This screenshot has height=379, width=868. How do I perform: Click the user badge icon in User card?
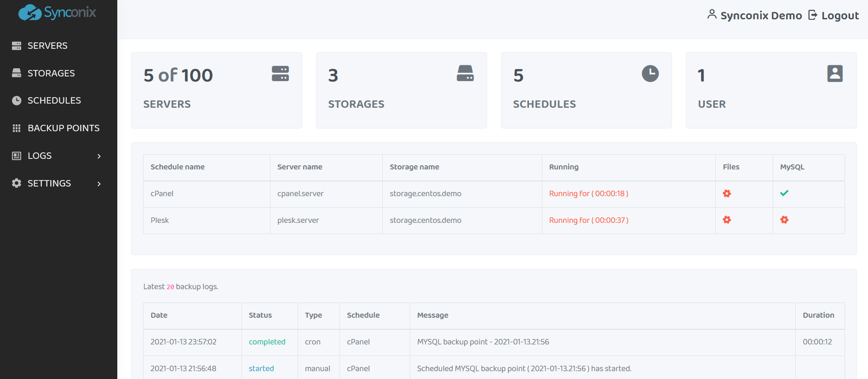click(x=834, y=74)
